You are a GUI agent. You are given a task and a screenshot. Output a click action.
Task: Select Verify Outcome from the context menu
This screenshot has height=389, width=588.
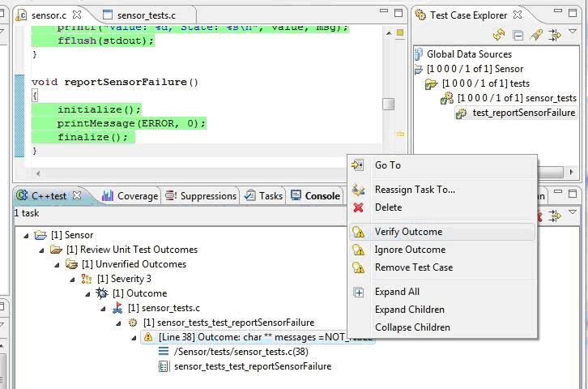408,232
